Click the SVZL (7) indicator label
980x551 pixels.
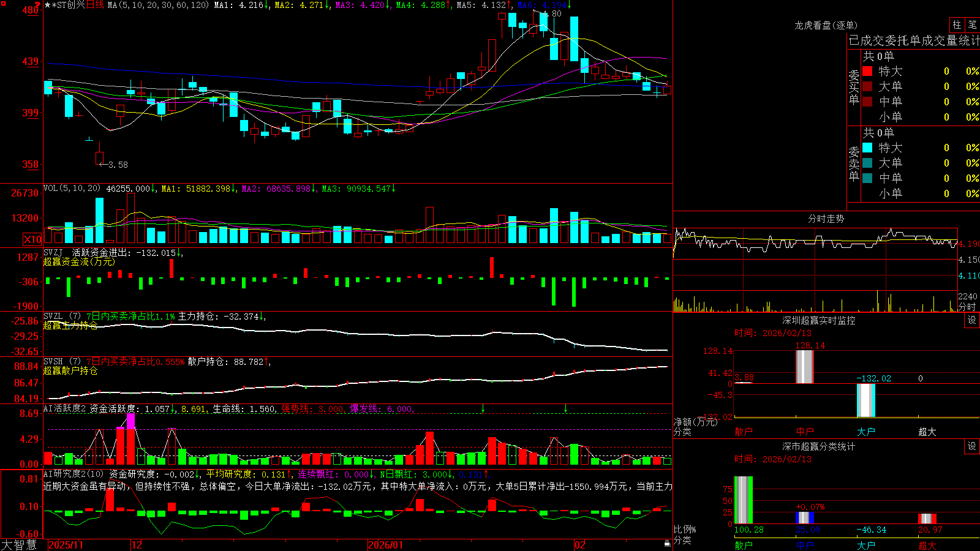(x=62, y=317)
